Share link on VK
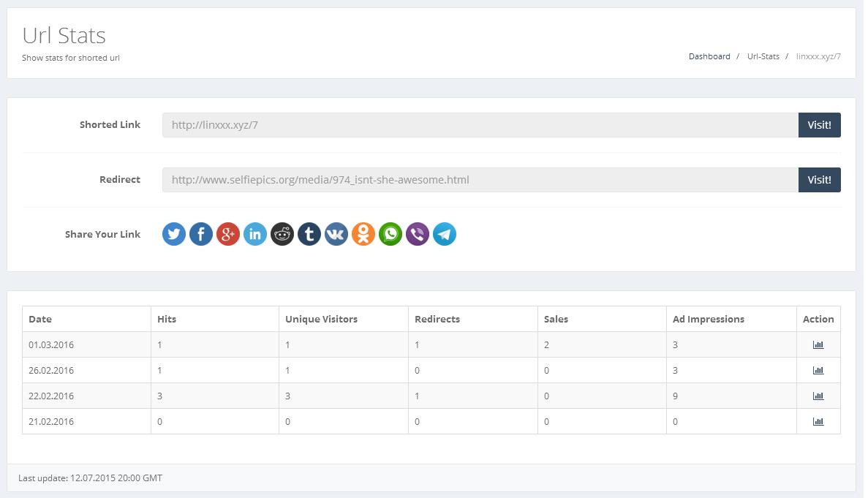Image resolution: width=868 pixels, height=498 pixels. [336, 234]
